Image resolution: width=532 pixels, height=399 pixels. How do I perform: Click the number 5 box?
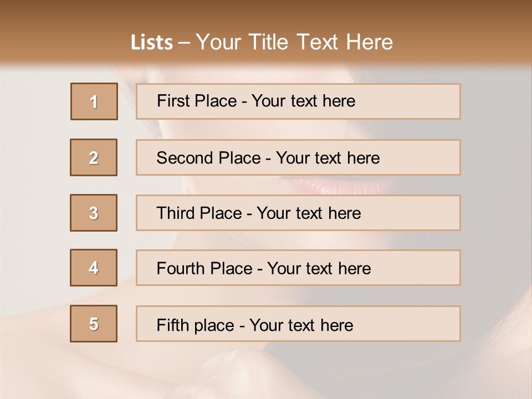coord(94,324)
